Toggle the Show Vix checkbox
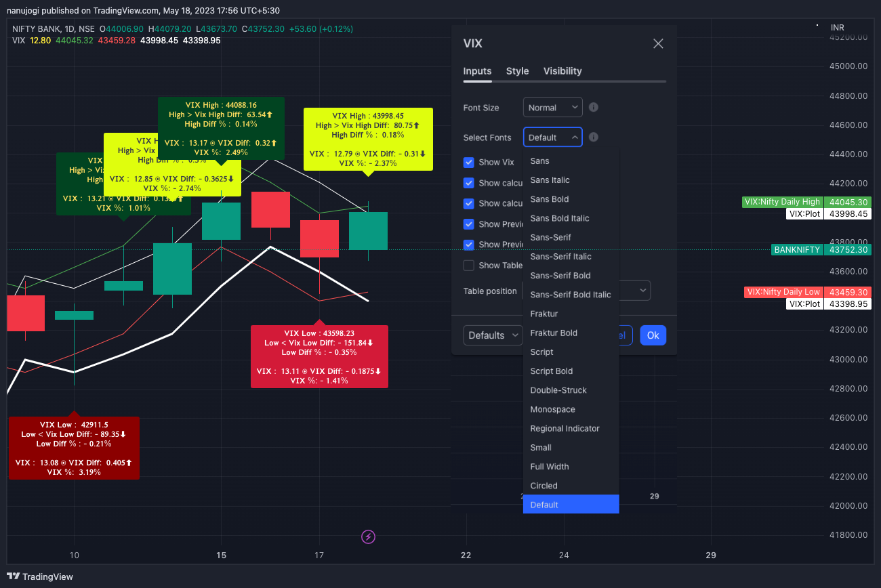This screenshot has height=588, width=881. point(468,163)
